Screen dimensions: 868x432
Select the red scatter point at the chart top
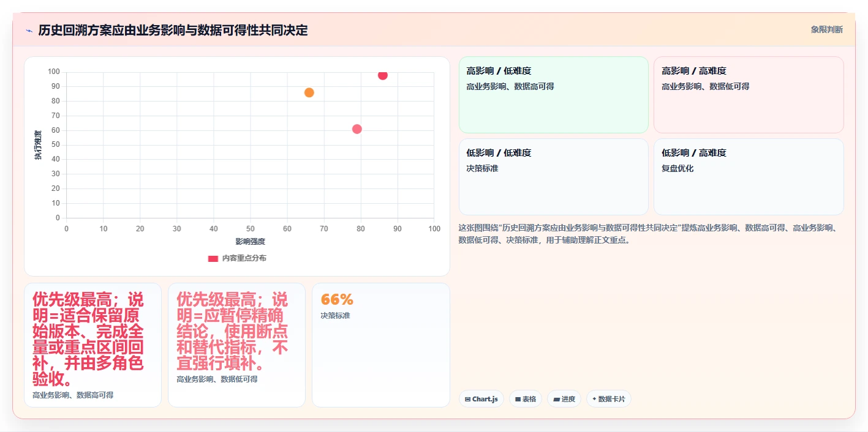pyautogui.click(x=383, y=75)
